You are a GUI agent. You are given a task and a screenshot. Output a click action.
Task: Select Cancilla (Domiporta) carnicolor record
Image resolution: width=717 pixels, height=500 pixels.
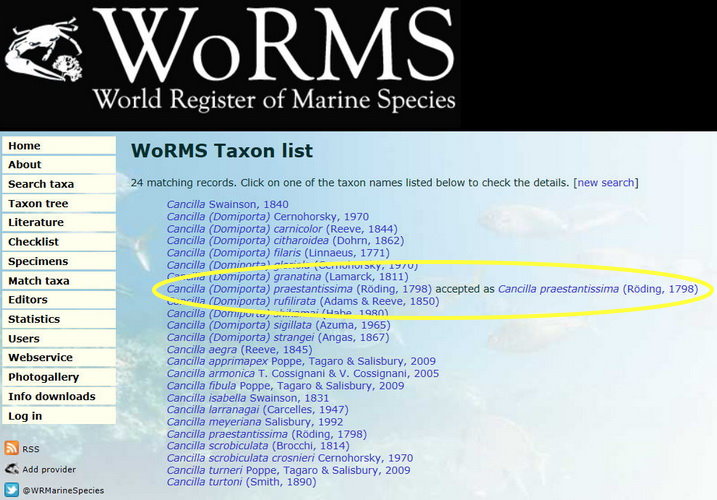(x=282, y=228)
